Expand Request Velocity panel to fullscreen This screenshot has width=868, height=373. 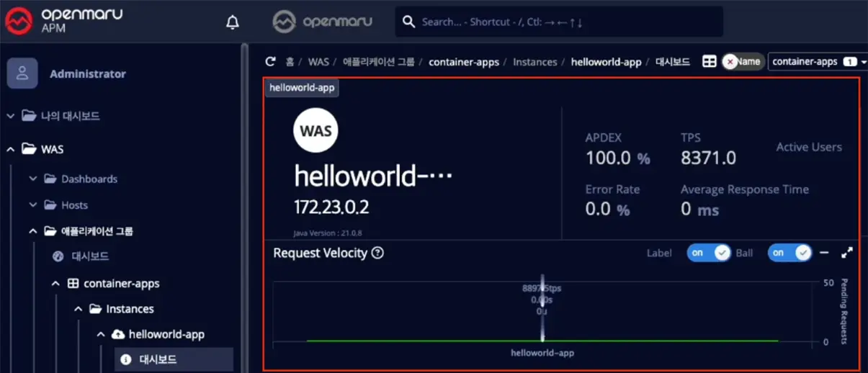[x=847, y=253]
